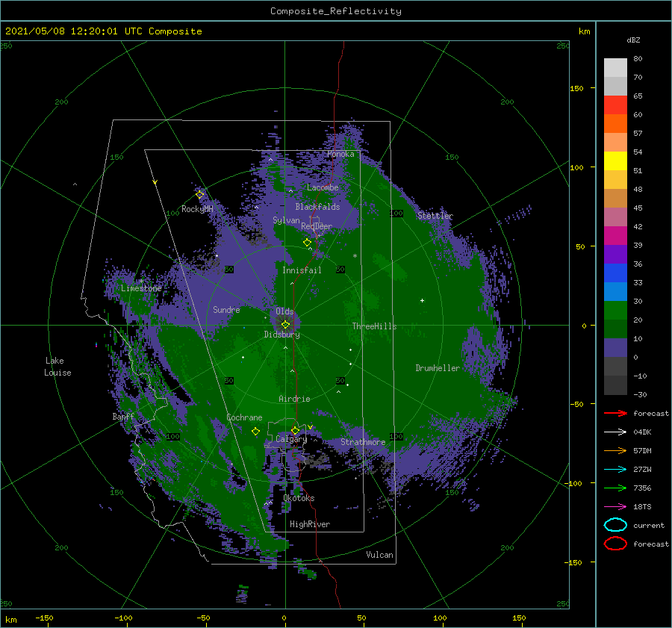Click the Innisfail city label
The height and width of the screenshot is (628, 672).
click(x=302, y=270)
